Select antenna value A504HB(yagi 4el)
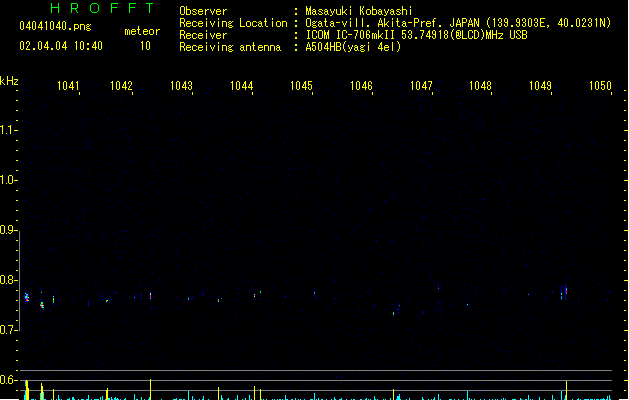 click(353, 47)
